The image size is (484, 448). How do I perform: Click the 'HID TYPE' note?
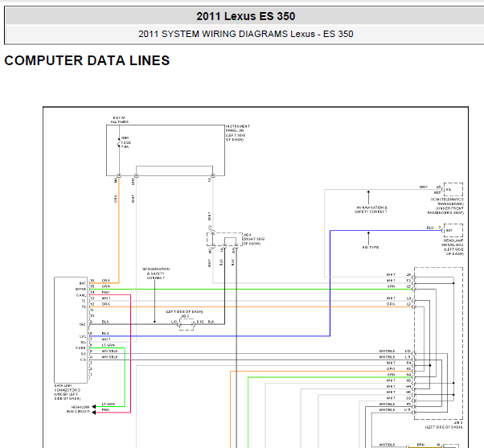[371, 247]
